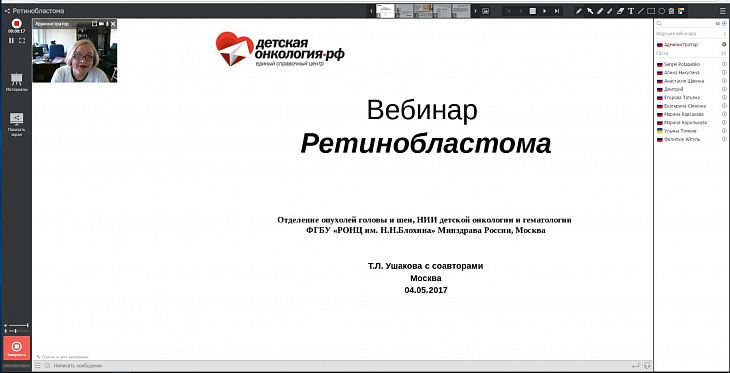
Task: Expand the webcam video to fullscreen
Action: pyautogui.click(x=95, y=23)
